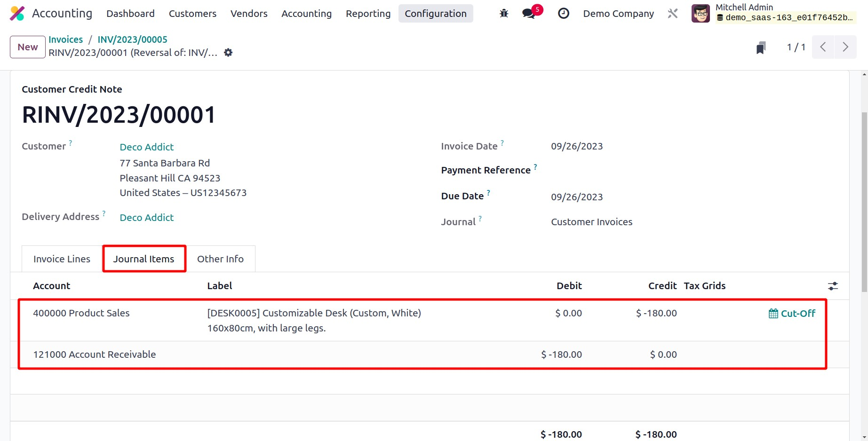Click the New button
The height and width of the screenshot is (441, 868).
click(x=28, y=47)
